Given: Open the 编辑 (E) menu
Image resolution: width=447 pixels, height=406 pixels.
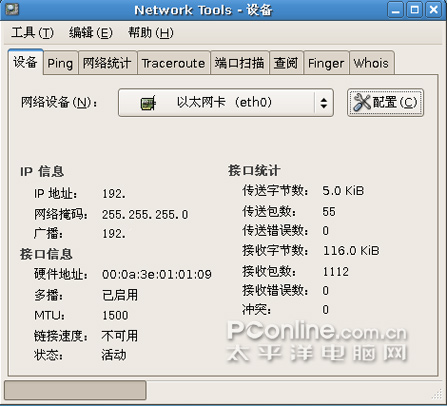Looking at the screenshot, I should point(91,33).
